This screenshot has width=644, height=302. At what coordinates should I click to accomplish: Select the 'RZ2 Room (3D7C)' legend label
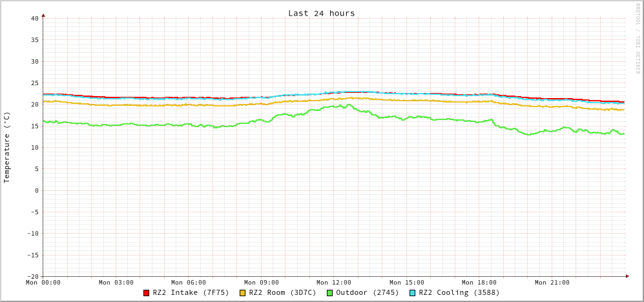(282, 292)
